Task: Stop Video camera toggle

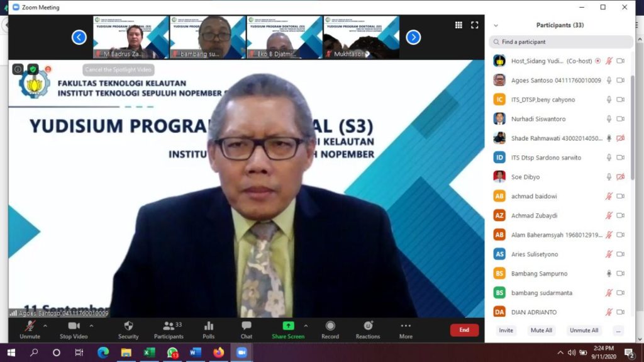Action: tap(74, 326)
